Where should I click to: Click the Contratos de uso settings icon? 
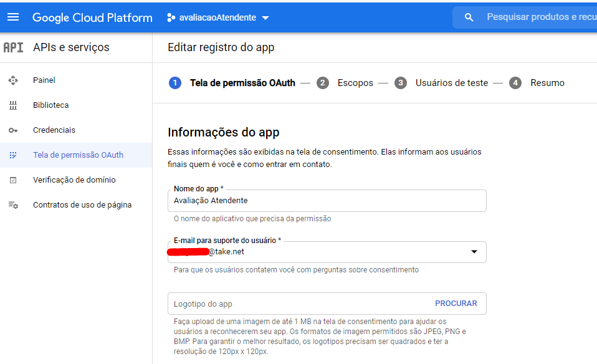coord(13,205)
